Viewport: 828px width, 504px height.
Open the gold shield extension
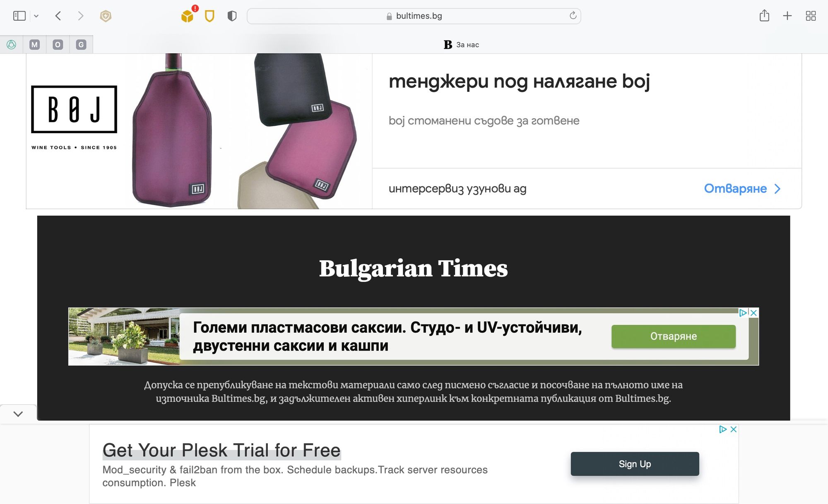pyautogui.click(x=106, y=16)
